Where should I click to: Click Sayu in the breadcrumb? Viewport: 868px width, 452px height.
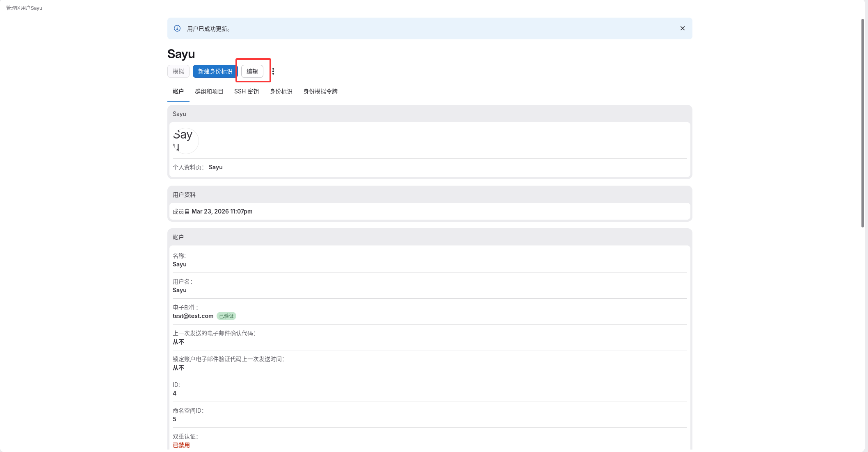(x=37, y=8)
